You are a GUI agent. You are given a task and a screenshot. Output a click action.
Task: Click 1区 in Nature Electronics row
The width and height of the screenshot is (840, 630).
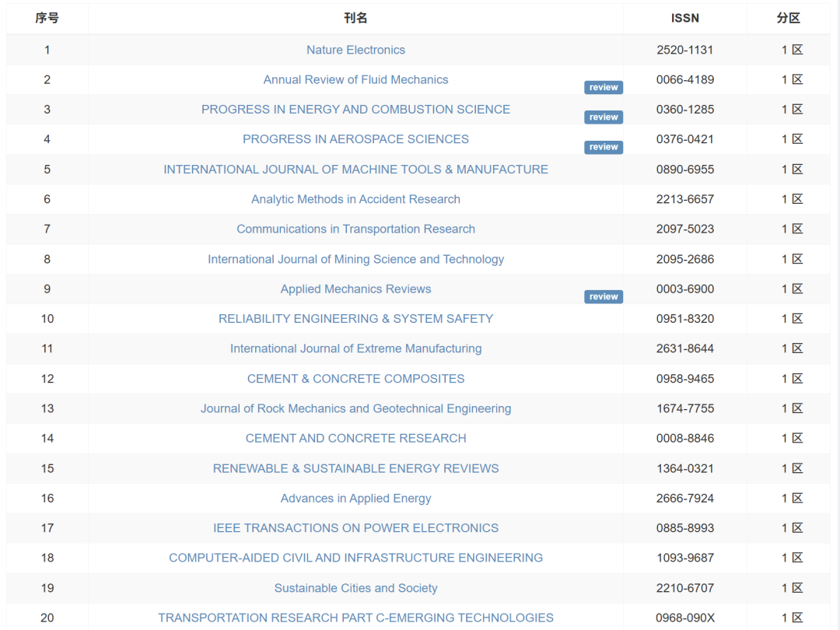[792, 50]
